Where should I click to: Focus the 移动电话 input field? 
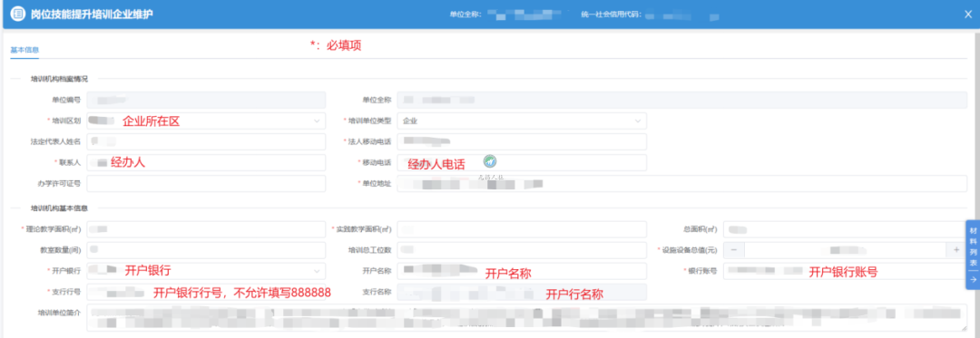[522, 163]
